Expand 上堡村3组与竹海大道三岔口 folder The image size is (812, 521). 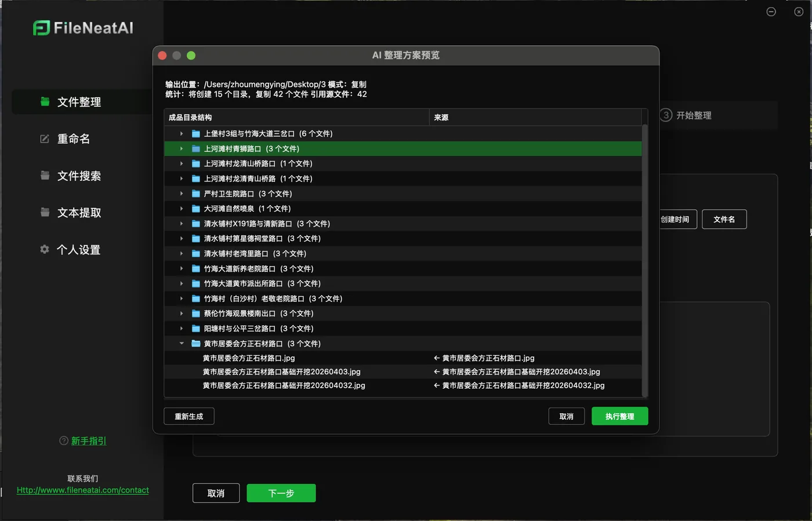tap(182, 134)
